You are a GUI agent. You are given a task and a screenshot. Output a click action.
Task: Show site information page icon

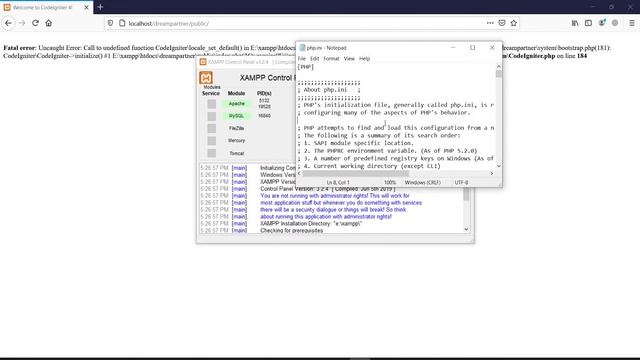coord(122,23)
